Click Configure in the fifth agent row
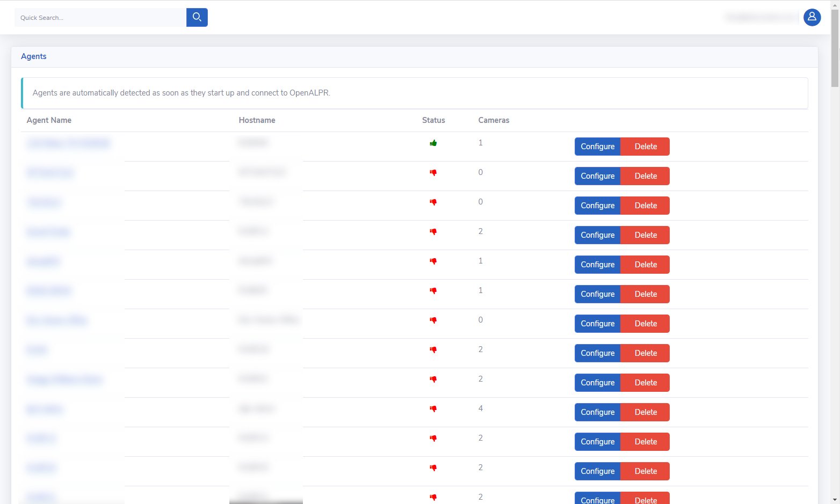This screenshot has height=504, width=840. [597, 265]
